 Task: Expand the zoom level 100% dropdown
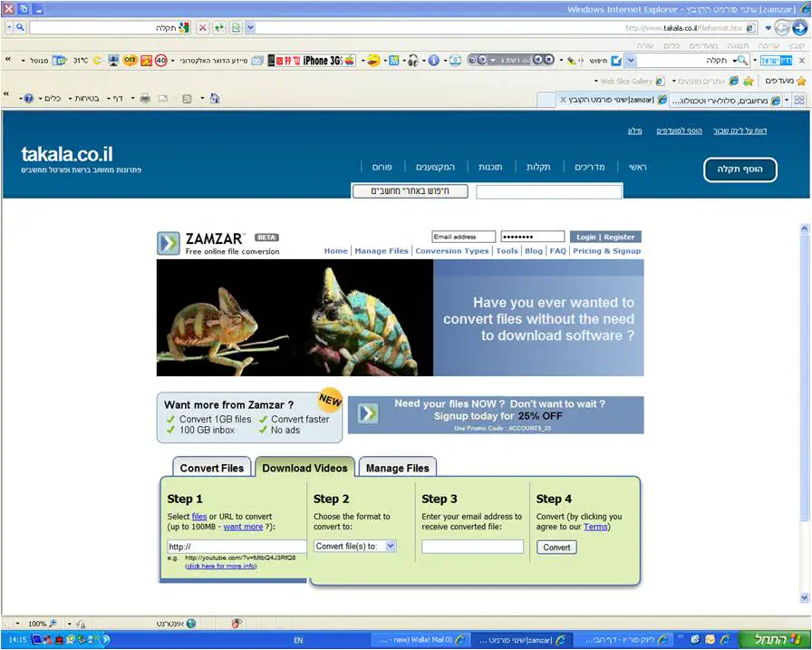click(x=54, y=624)
